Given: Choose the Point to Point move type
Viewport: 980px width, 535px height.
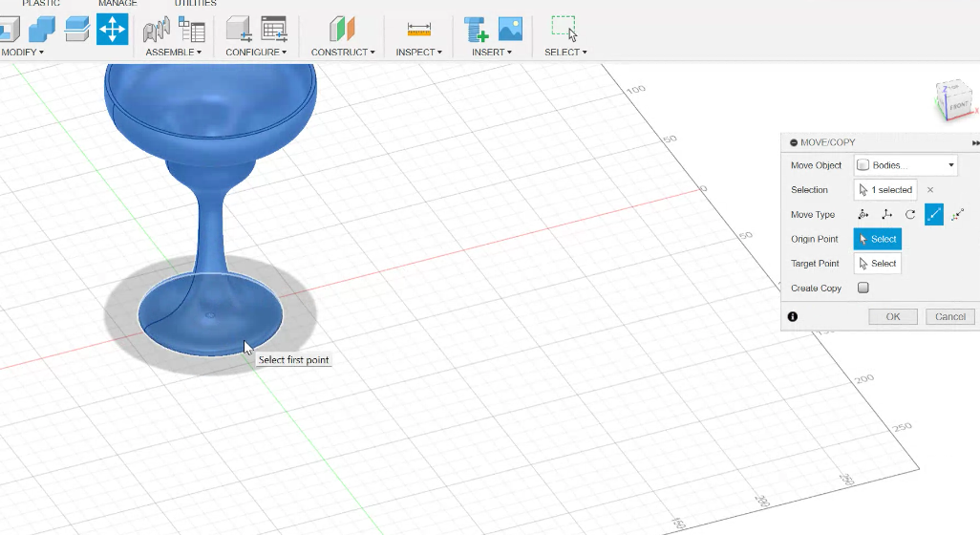Looking at the screenshot, I should (934, 214).
